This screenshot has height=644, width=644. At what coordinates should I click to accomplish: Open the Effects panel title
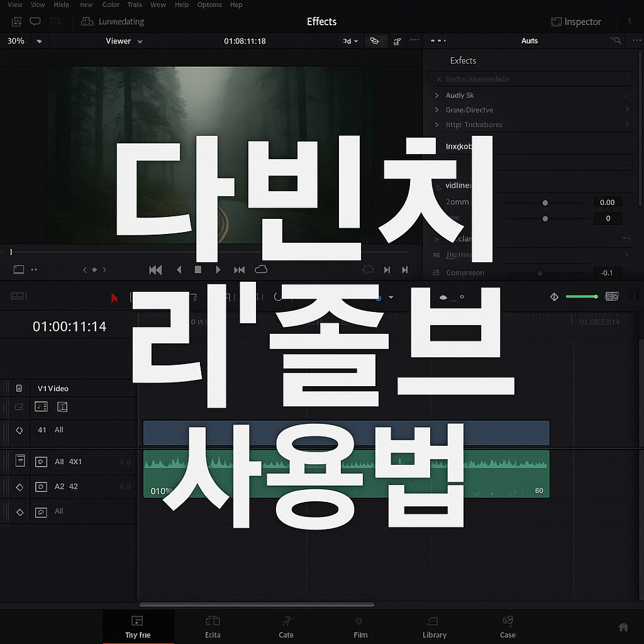pos(321,21)
